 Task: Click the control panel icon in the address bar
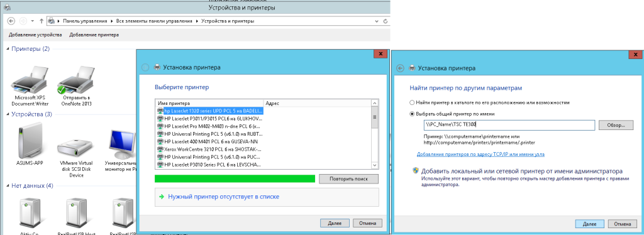click(52, 21)
